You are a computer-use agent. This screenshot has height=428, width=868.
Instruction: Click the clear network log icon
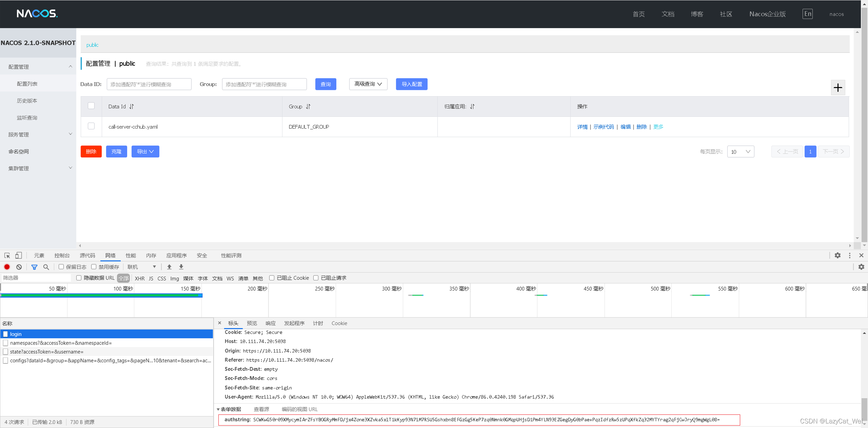19,267
